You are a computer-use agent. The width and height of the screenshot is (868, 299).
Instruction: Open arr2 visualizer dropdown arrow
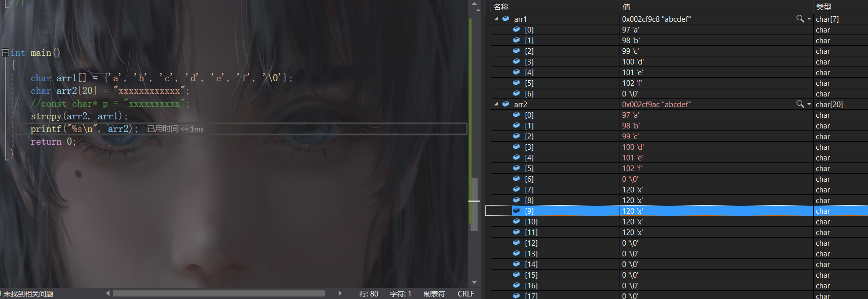point(809,104)
